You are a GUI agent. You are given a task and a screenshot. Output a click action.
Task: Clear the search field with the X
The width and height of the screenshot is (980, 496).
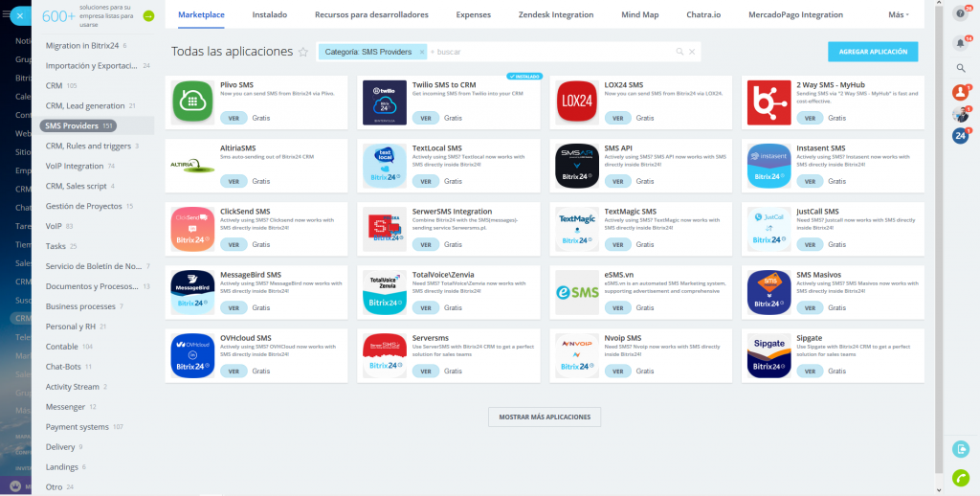coord(692,52)
